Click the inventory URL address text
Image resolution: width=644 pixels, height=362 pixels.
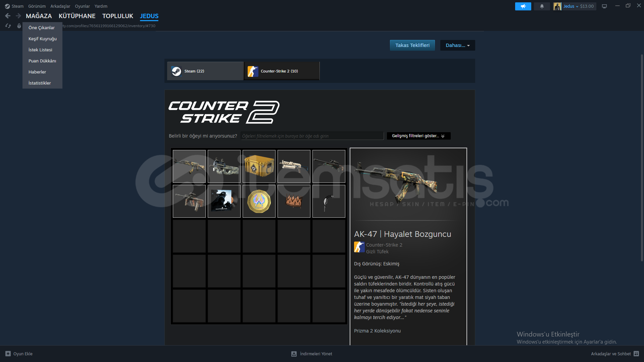[x=109, y=26]
